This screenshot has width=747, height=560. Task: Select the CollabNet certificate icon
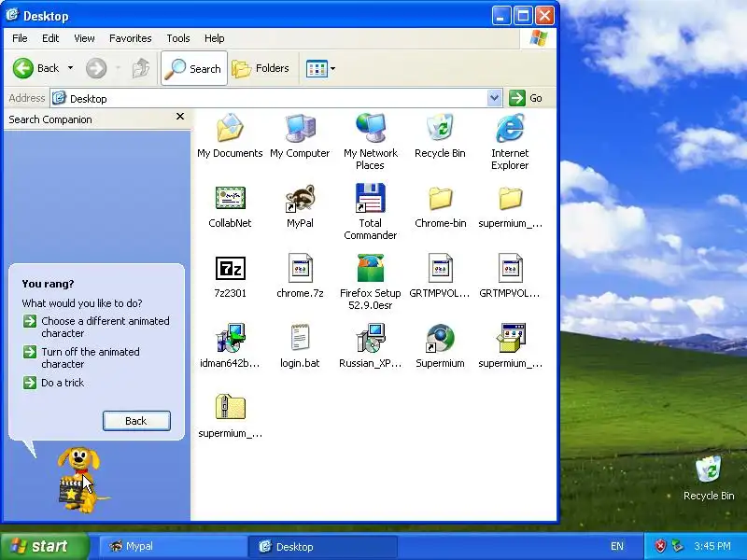230,198
